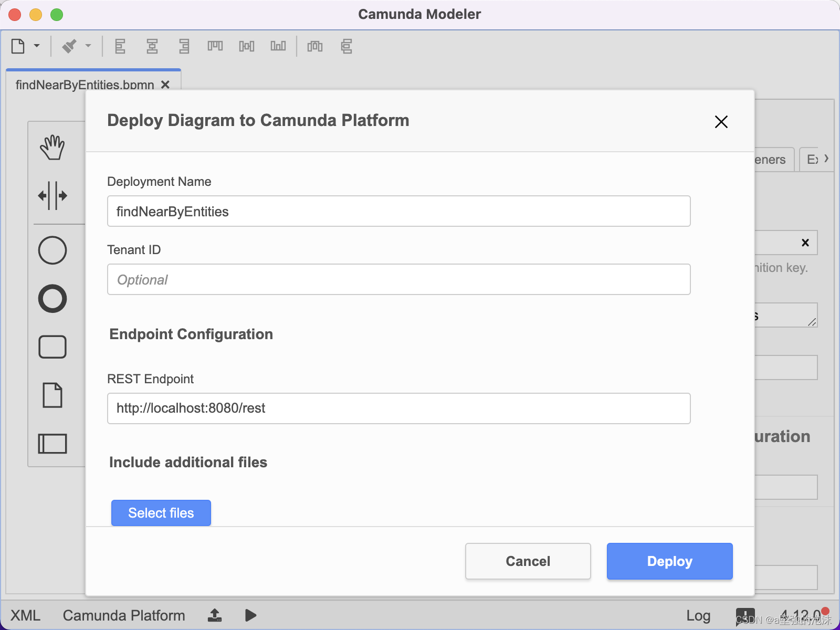840x630 pixels.
Task: Click the Select files button
Action: pyautogui.click(x=161, y=513)
